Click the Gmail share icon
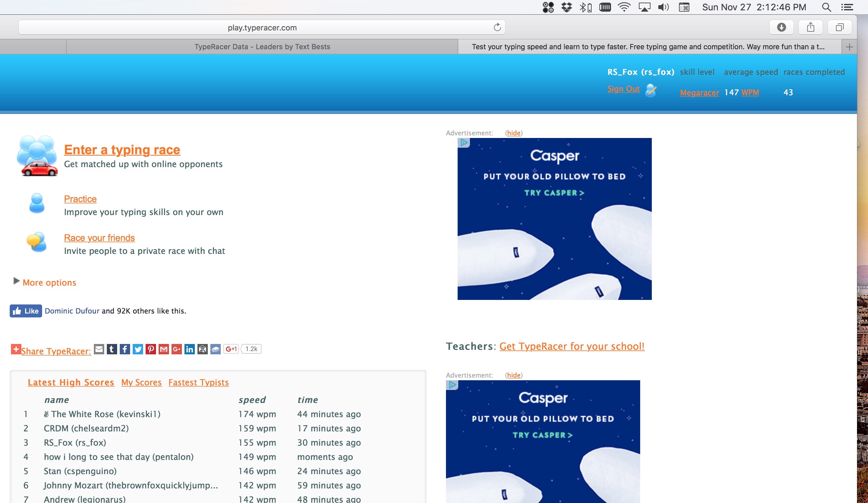The width and height of the screenshot is (868, 503). tap(164, 349)
